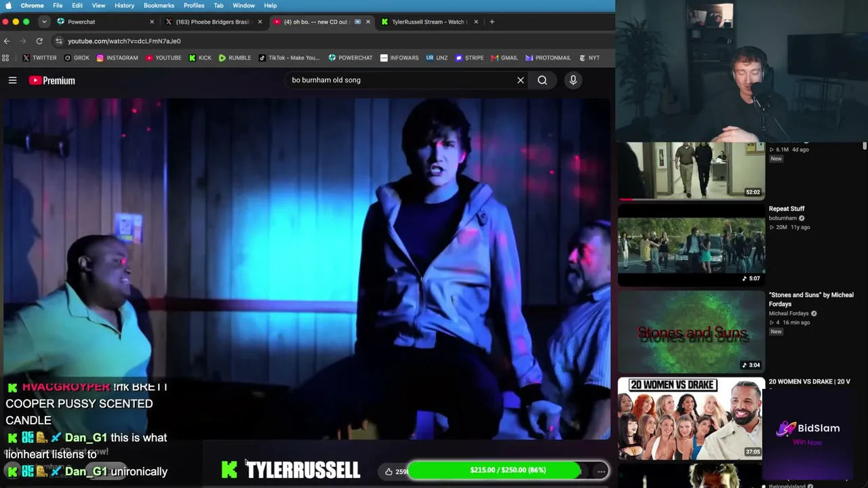Open the View menu
The image size is (868, 488).
point(98,5)
